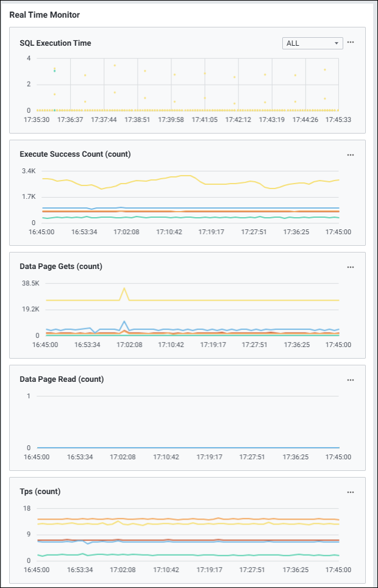This screenshot has width=378, height=588.
Task: Expand the ALL filter combo box
Action: coord(312,43)
